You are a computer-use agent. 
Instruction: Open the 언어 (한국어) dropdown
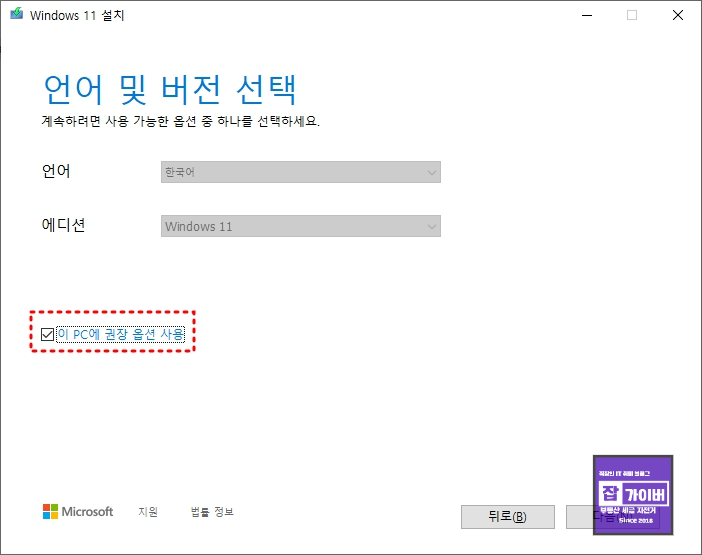pyautogui.click(x=300, y=172)
